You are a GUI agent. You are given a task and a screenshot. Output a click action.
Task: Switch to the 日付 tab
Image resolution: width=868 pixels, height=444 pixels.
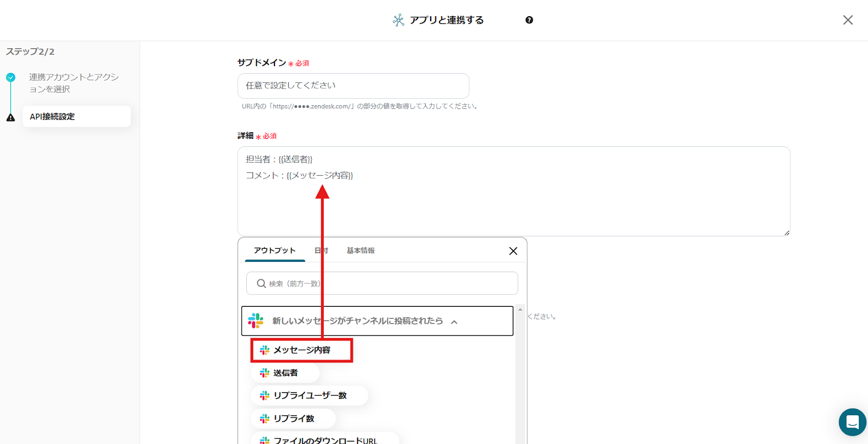coord(321,250)
